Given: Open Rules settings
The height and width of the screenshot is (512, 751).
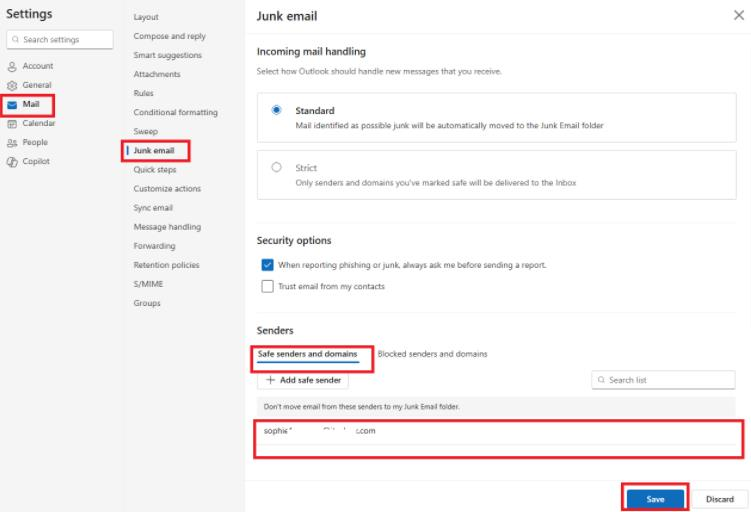Looking at the screenshot, I should click(x=144, y=93).
